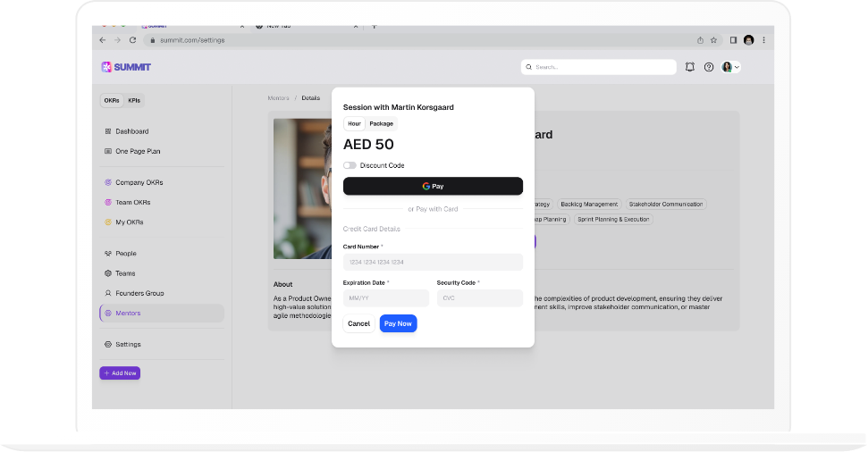Click the Stakeholder Communication tag
Viewport: 868px width, 452px height.
coord(666,205)
